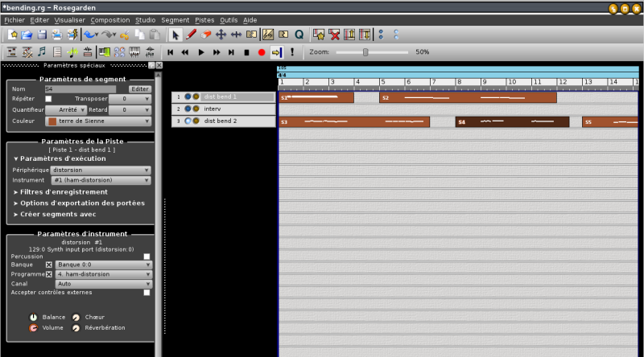644x357 pixels.
Task: Select the eraser tool
Action: coord(206,35)
